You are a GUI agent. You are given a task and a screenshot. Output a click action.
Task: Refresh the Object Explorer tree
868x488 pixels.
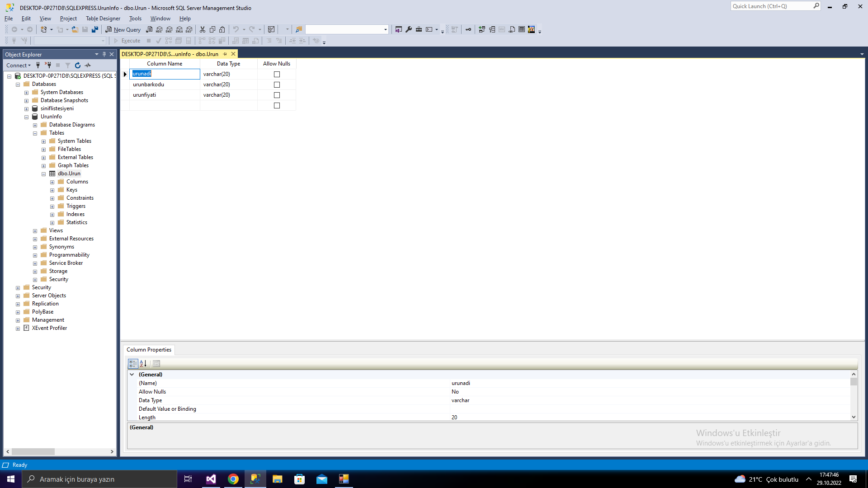pyautogui.click(x=78, y=65)
